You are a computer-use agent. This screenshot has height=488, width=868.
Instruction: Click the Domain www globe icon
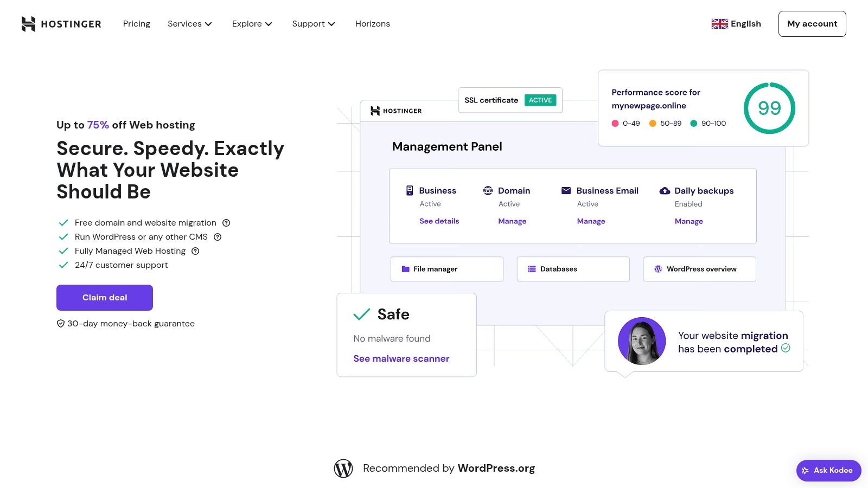click(488, 190)
